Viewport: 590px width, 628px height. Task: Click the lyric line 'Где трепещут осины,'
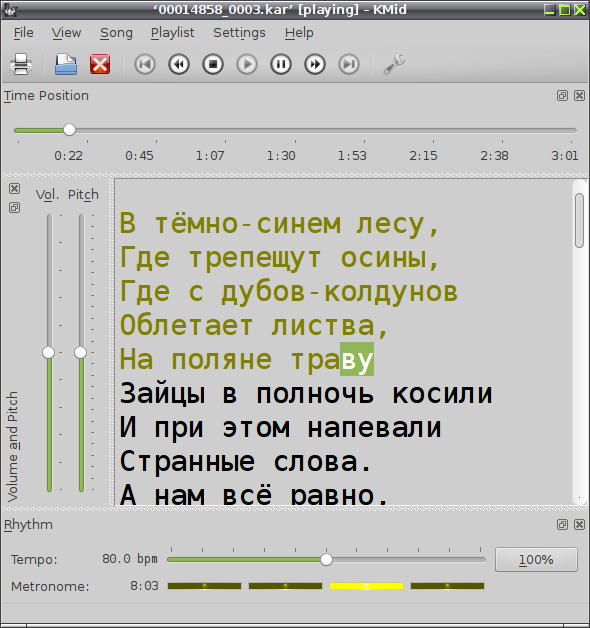280,258
